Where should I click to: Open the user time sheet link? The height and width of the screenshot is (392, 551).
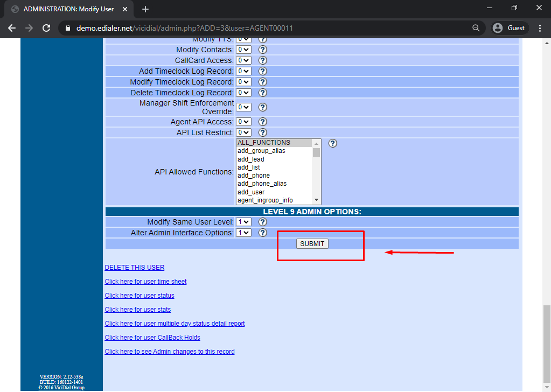click(x=145, y=282)
